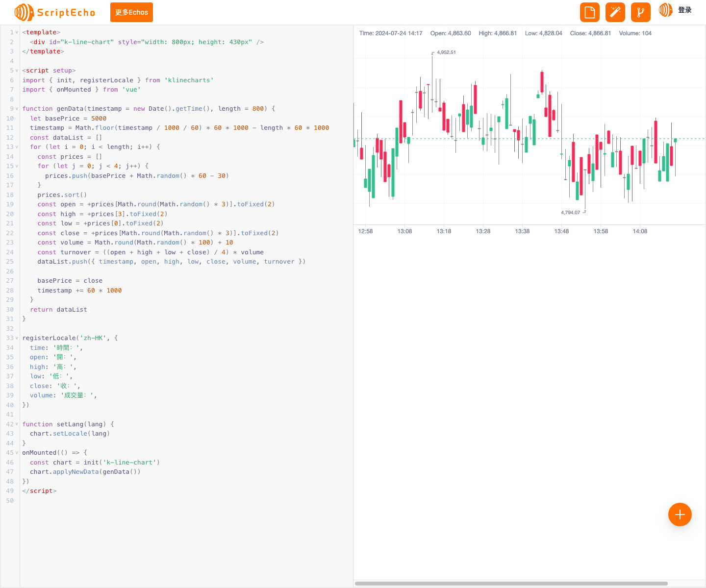
Task: Click the Close: 4,866.81 tooltip value
Action: coord(590,33)
